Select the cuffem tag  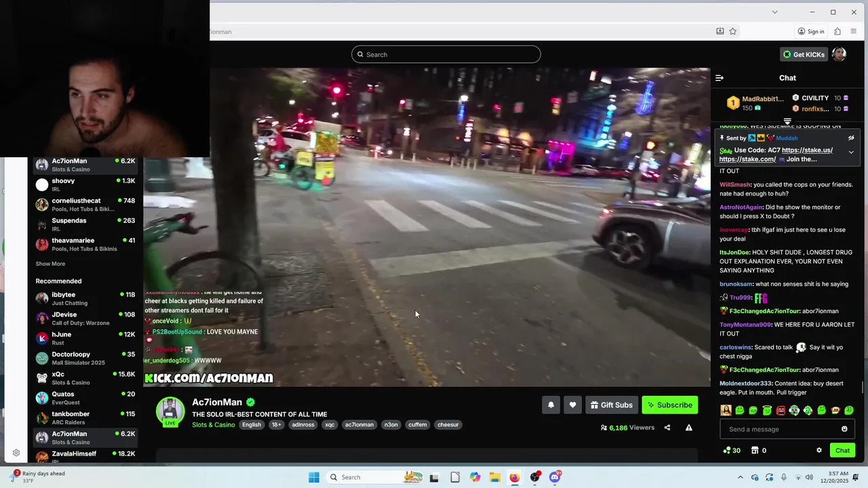[x=418, y=425]
